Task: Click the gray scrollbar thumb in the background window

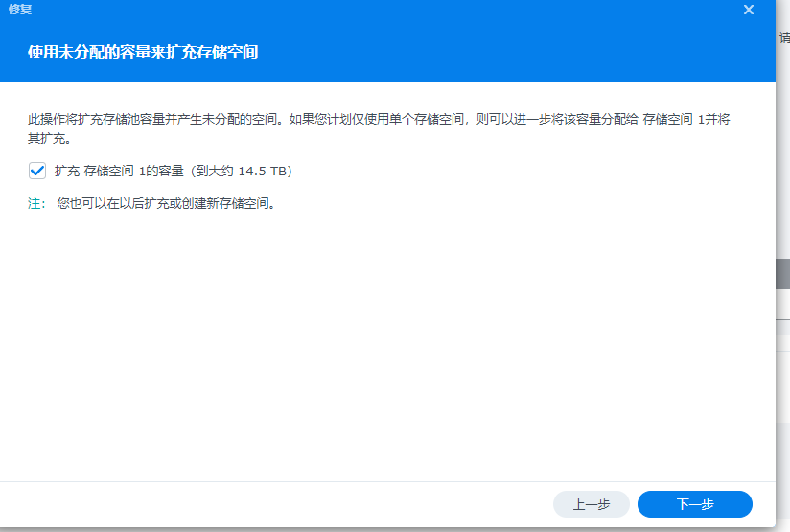Action: click(782, 274)
